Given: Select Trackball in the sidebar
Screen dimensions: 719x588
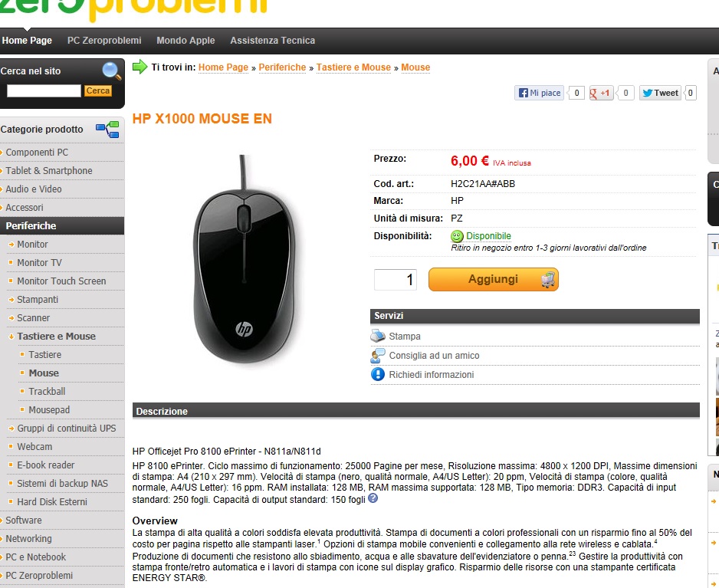Looking at the screenshot, I should pos(47,392).
